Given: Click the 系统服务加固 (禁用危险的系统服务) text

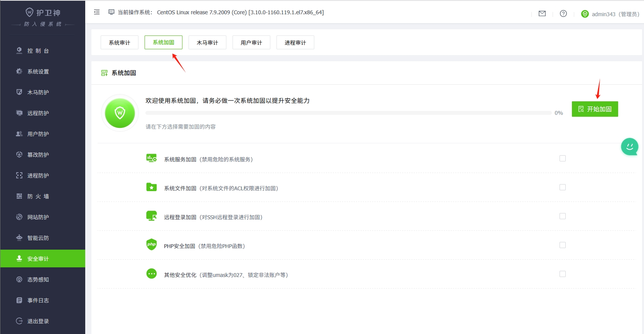Looking at the screenshot, I should point(209,159).
